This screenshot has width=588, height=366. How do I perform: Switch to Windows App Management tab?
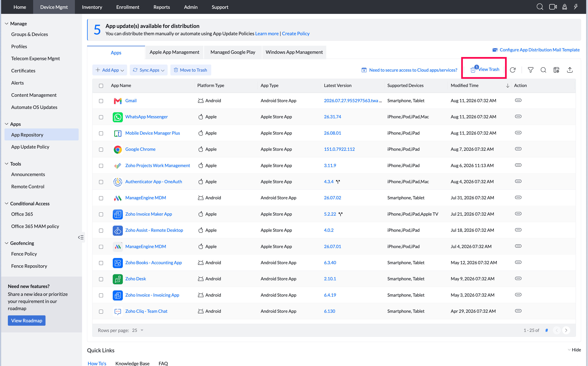[x=294, y=52]
